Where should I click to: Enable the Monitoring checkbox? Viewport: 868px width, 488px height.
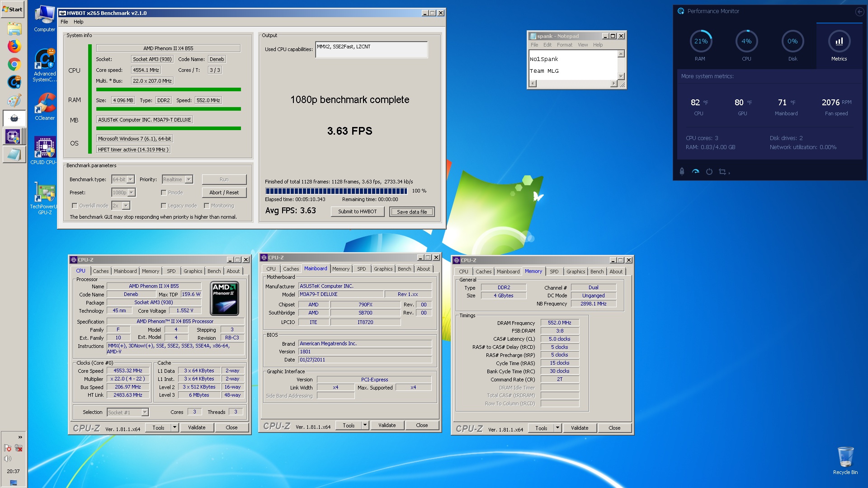point(207,206)
